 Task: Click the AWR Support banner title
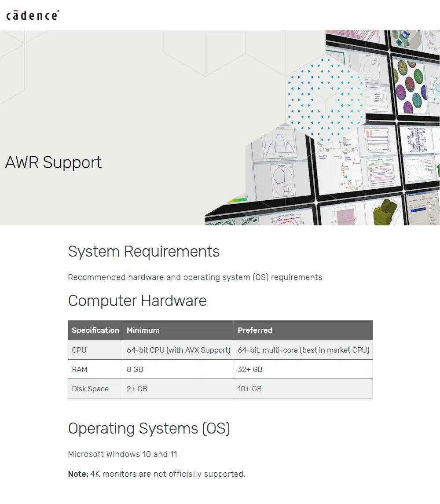[x=53, y=162]
